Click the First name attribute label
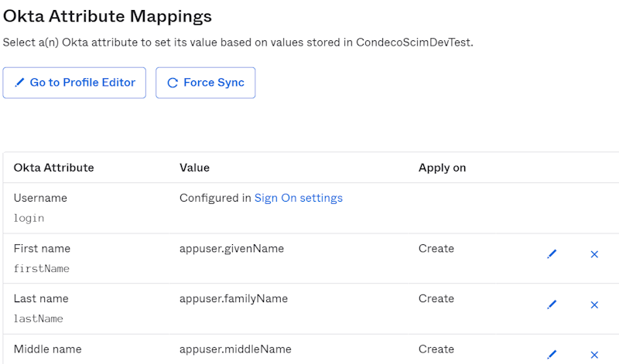 (x=42, y=248)
